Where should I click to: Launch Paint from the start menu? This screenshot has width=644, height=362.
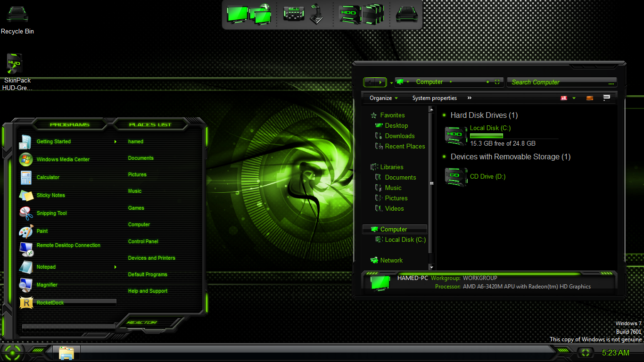click(42, 231)
